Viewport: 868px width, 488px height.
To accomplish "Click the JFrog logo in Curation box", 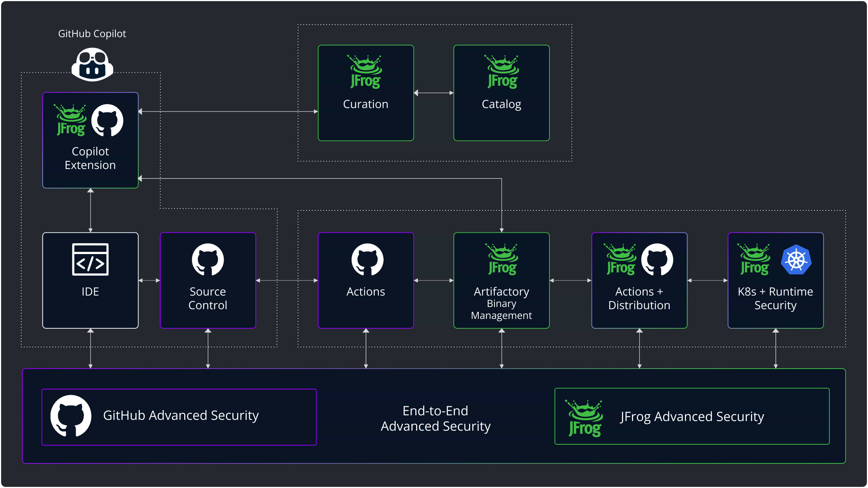I will (365, 72).
